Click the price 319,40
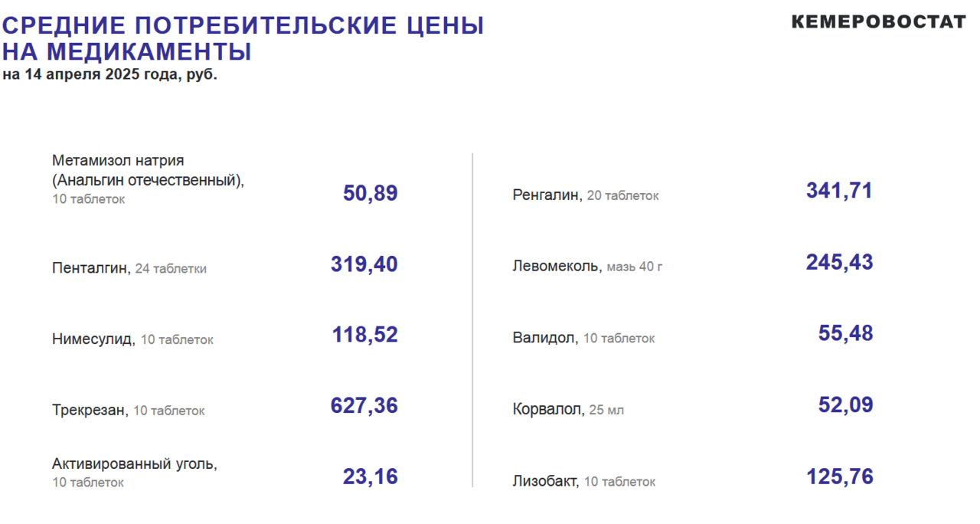The height and width of the screenshot is (524, 980). (x=364, y=265)
